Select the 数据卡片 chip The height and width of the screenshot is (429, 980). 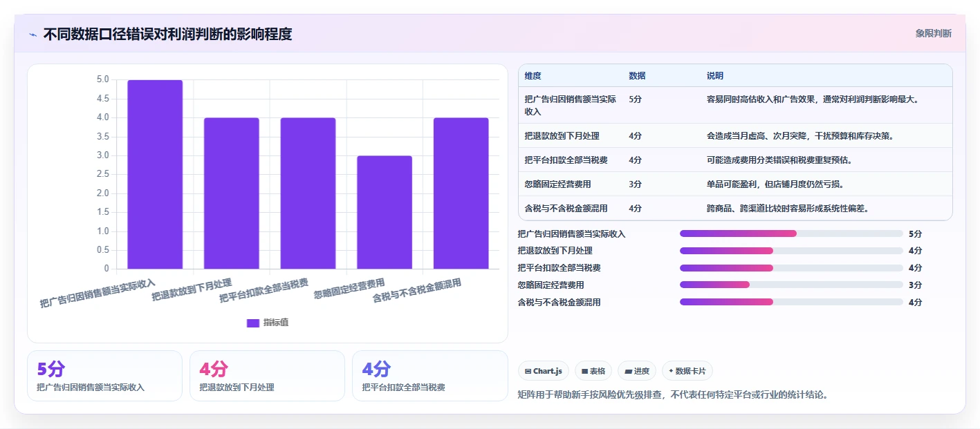(687, 371)
